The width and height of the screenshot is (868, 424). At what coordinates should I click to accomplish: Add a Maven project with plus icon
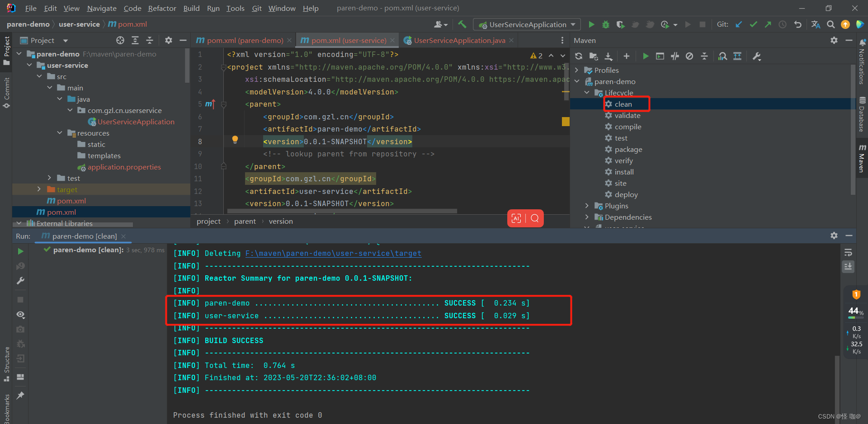pyautogui.click(x=626, y=56)
